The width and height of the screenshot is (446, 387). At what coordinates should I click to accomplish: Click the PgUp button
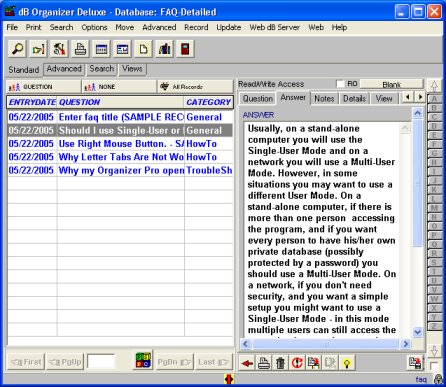(65, 362)
